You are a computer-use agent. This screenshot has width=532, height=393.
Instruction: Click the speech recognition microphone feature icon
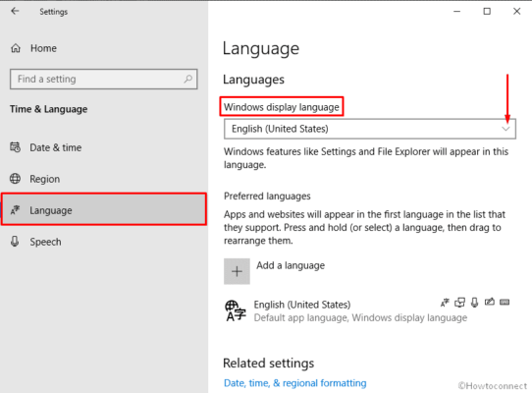(475, 302)
